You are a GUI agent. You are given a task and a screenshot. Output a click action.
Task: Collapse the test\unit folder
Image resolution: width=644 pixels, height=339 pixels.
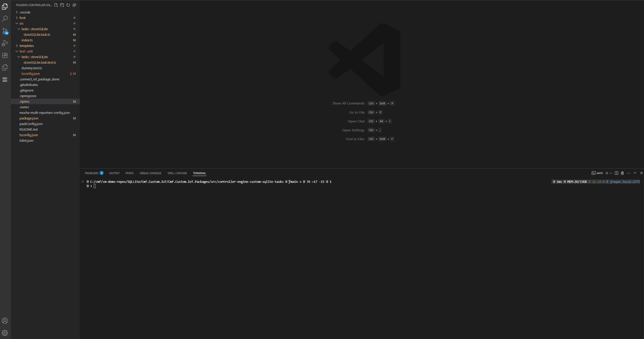45,51
